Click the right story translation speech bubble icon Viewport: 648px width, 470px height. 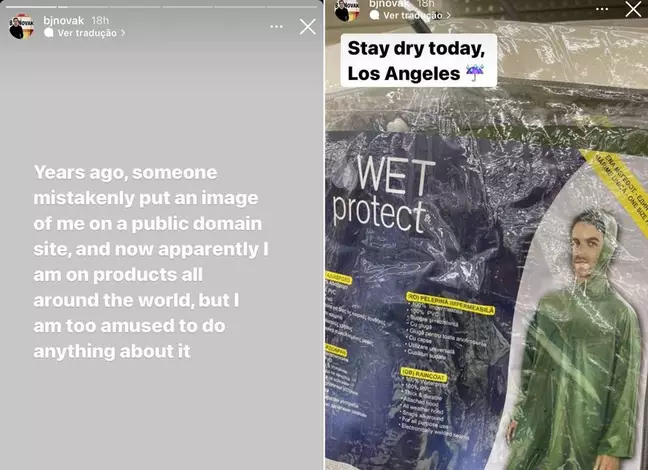pyautogui.click(x=374, y=15)
